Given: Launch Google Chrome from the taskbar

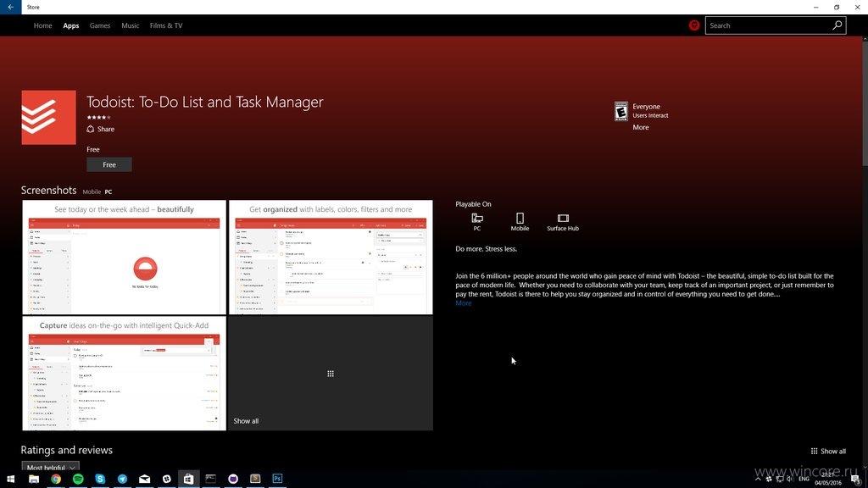Looking at the screenshot, I should click(x=56, y=479).
